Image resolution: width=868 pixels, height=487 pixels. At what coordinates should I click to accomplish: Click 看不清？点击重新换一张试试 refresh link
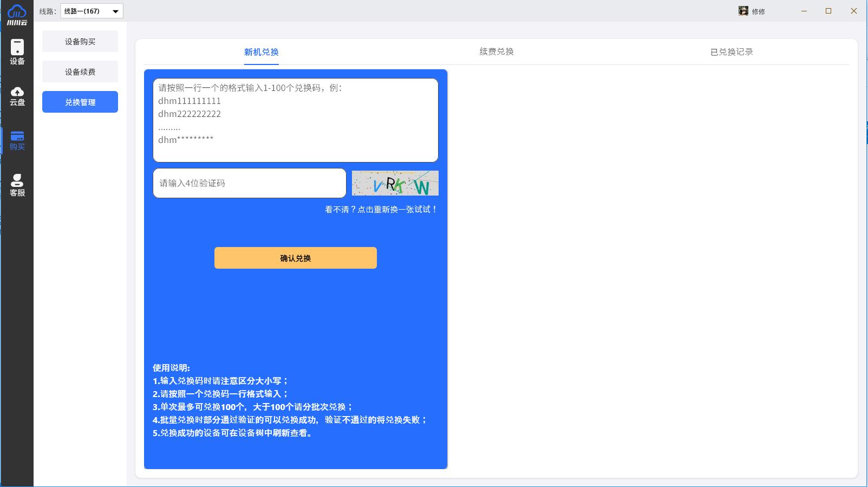pos(381,210)
